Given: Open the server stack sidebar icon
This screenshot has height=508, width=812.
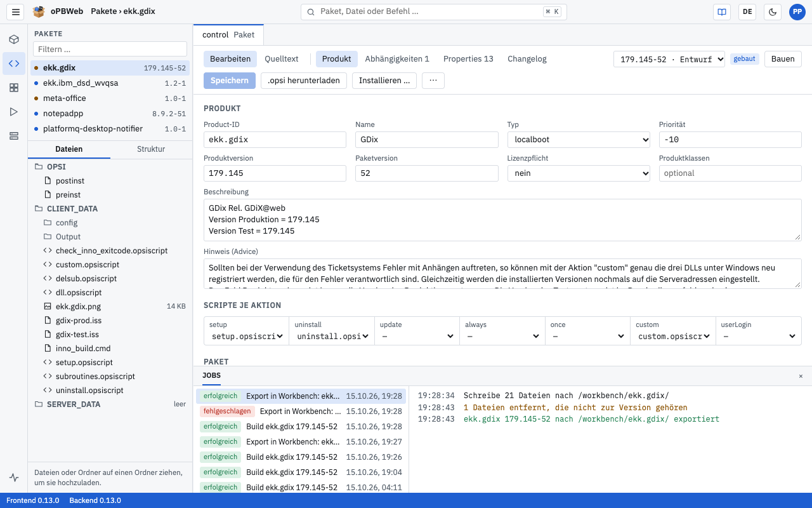Looking at the screenshot, I should click(14, 136).
